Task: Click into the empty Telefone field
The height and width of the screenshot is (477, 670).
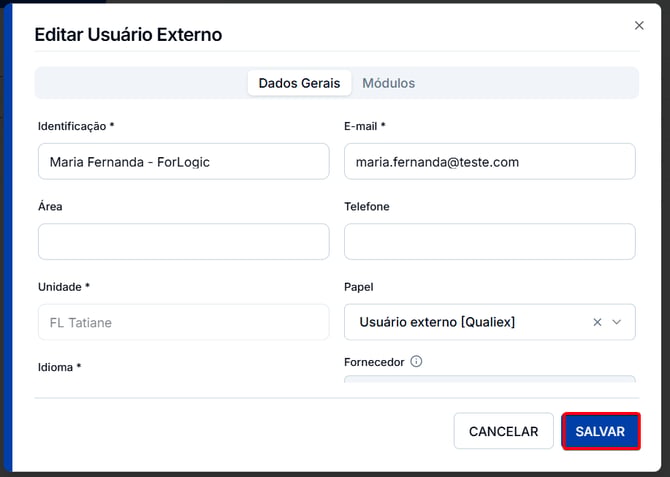Action: [489, 241]
